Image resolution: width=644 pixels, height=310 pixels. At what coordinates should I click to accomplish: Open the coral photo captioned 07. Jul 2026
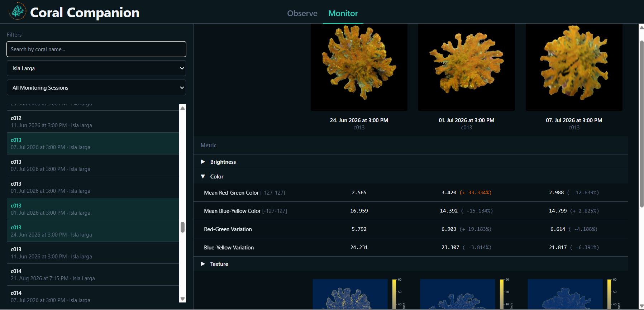[574, 67]
